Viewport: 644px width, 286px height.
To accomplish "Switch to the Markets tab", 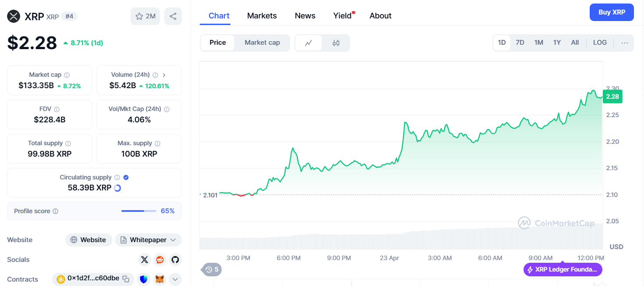I will click(x=262, y=16).
